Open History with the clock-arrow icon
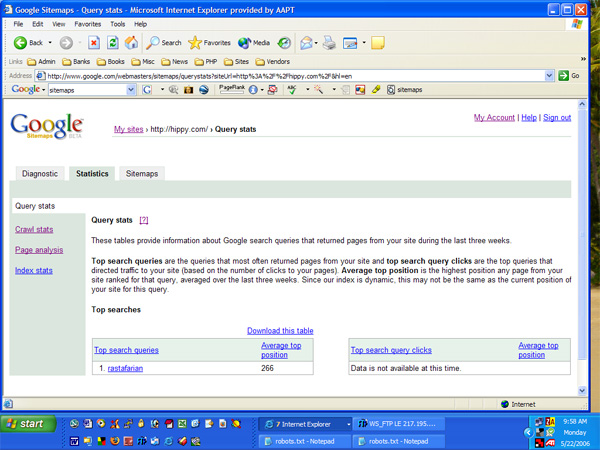This screenshot has width=600, height=450. pyautogui.click(x=284, y=43)
